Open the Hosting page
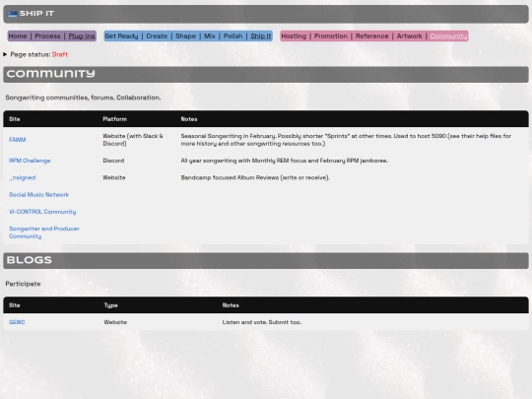This screenshot has width=532, height=399. tap(294, 36)
